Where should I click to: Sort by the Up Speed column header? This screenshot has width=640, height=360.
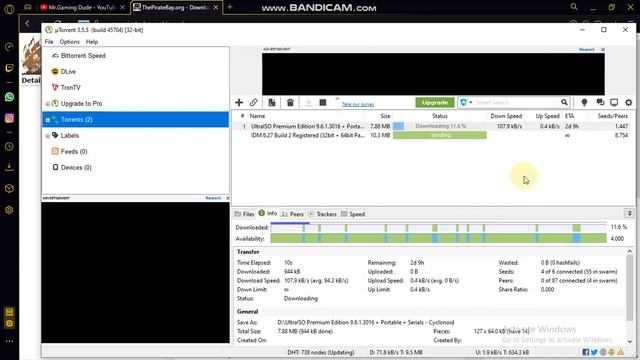pos(547,116)
